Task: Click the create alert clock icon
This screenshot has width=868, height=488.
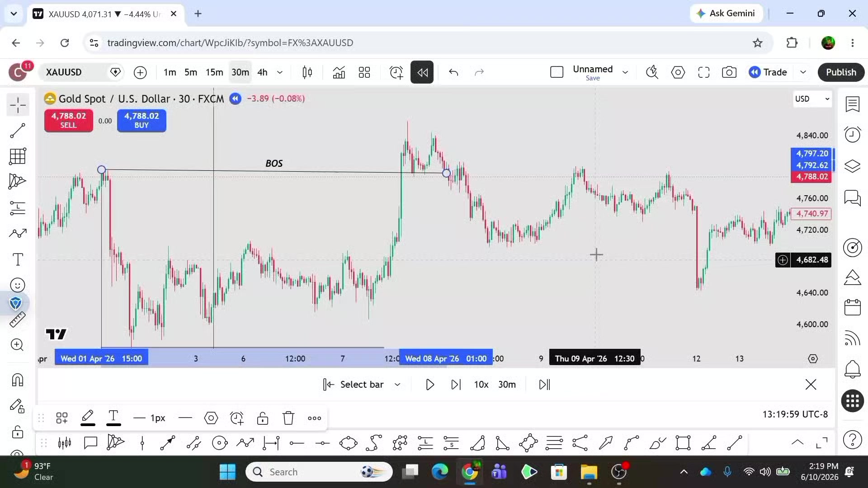Action: point(396,72)
